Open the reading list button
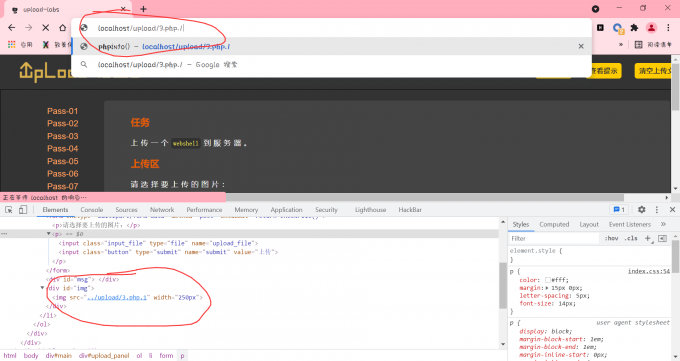680x361 pixels. pyautogui.click(x=653, y=44)
